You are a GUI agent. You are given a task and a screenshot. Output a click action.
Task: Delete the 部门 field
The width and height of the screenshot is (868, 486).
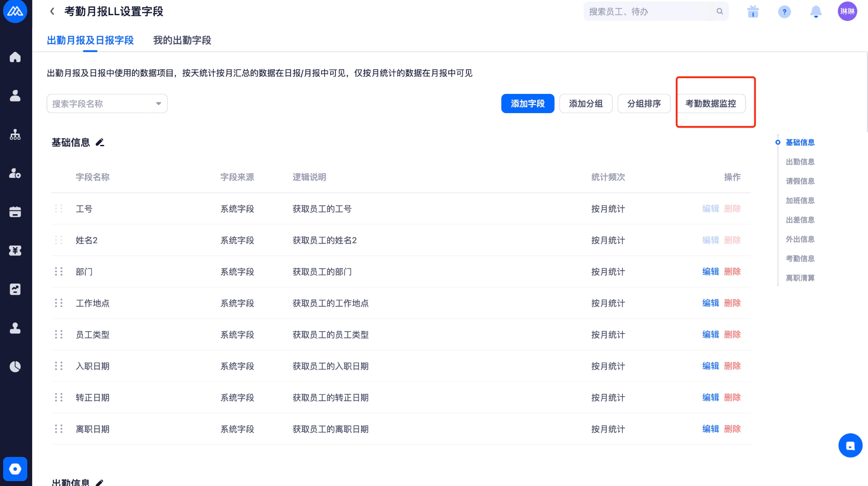coord(732,271)
